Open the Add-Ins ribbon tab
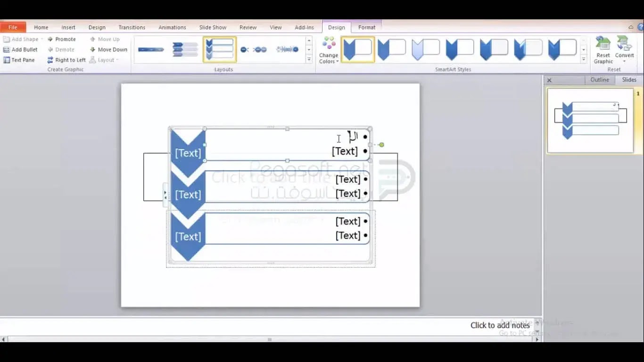This screenshot has width=644, height=362. coord(304,27)
